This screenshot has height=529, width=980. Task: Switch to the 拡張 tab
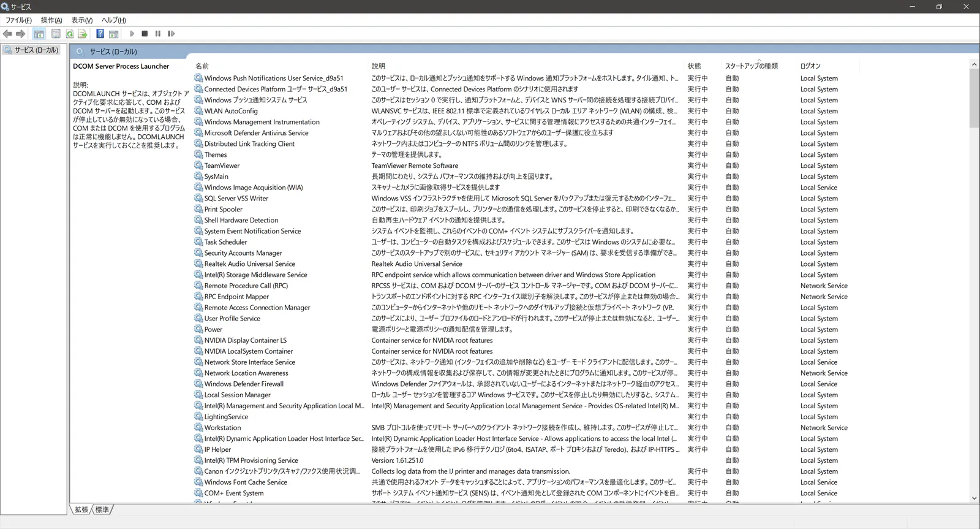(81, 509)
